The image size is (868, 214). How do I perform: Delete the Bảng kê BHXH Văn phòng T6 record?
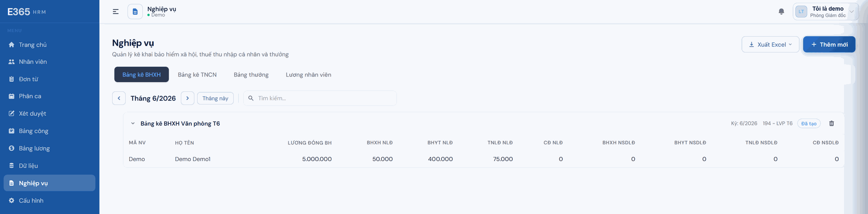(x=831, y=124)
